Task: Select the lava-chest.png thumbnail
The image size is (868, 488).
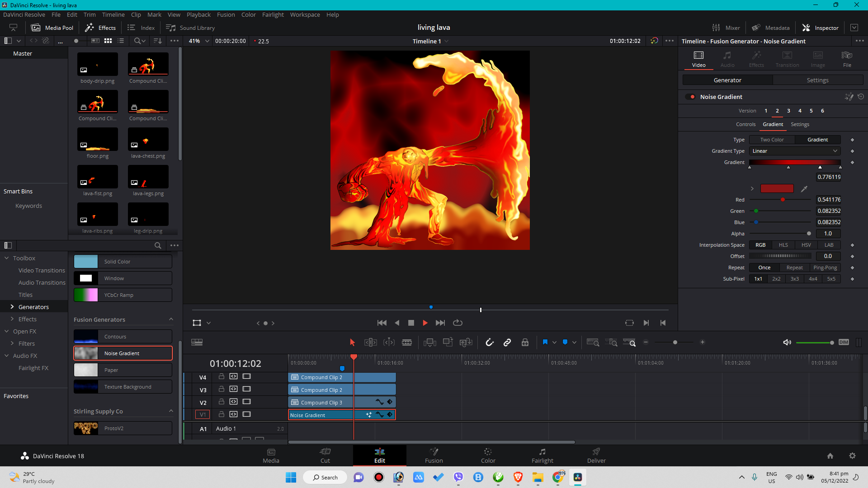Action: [148, 139]
